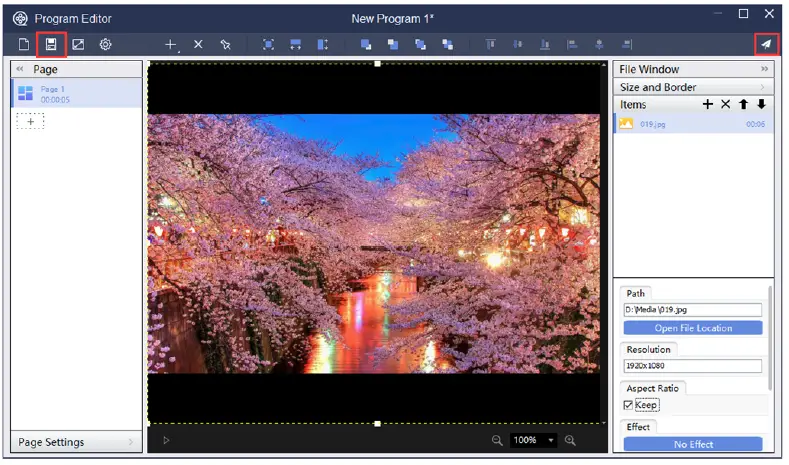Open the 100% zoom level dropdown
Screen dimensions: 789x465
551,440
